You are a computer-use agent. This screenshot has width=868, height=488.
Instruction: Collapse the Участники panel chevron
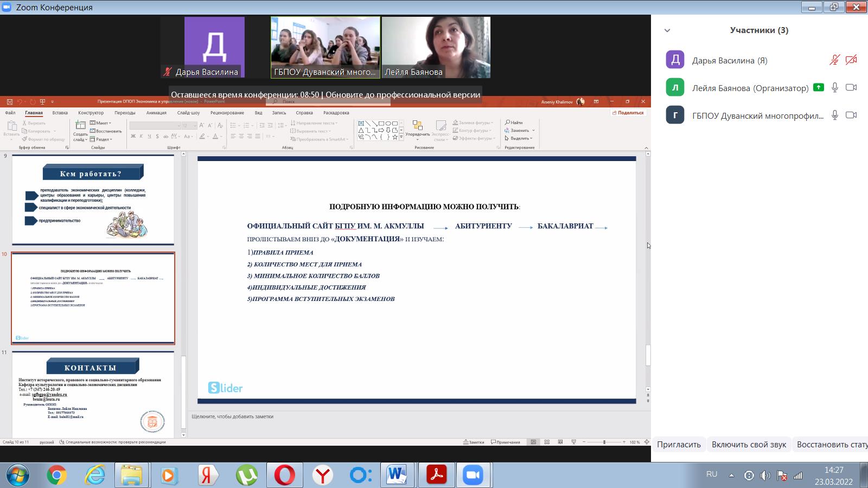point(667,30)
